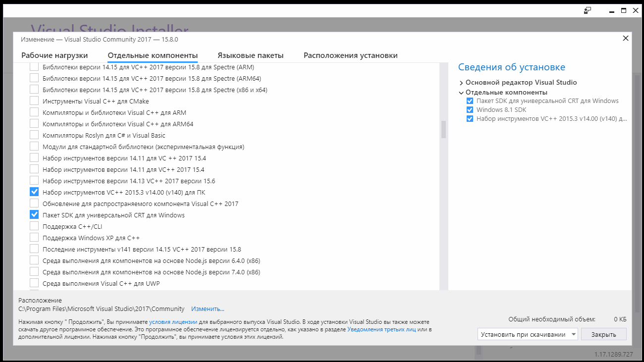Open the Изменить... location link
Image resolution: width=644 pixels, height=362 pixels.
click(208, 309)
